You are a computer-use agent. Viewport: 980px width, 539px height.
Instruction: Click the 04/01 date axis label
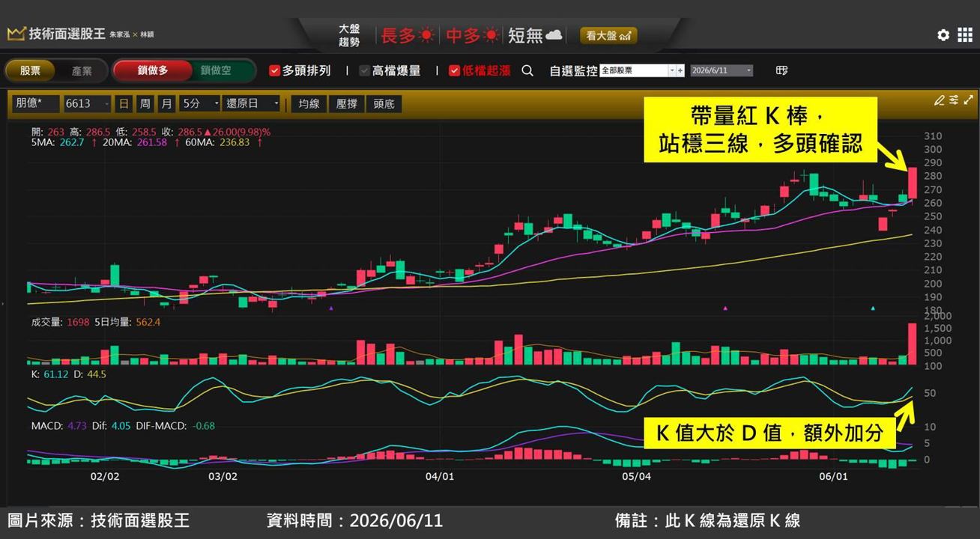point(440,476)
